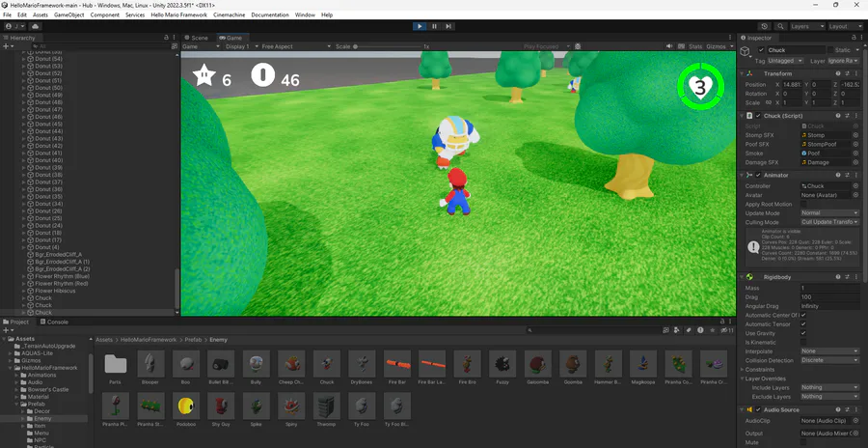This screenshot has height=448, width=868.
Task: Open the GameObject menu
Action: pos(69,15)
